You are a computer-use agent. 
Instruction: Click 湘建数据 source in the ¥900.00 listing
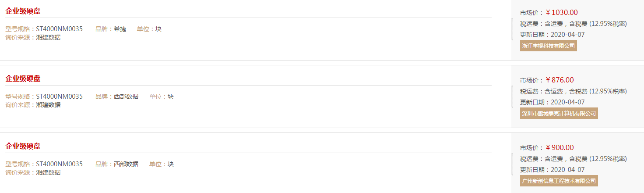48,172
